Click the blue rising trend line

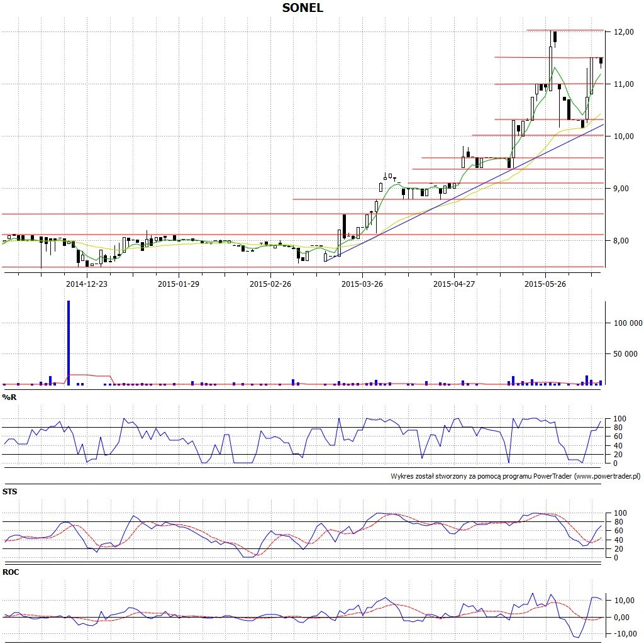click(464, 192)
